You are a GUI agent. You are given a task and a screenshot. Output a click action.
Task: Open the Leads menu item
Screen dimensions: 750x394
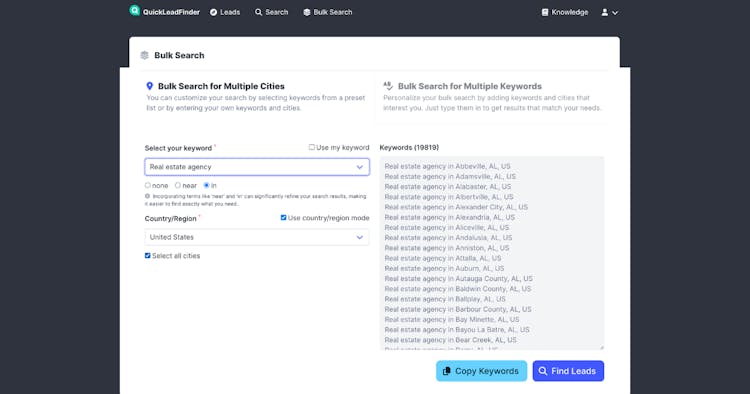tap(225, 12)
